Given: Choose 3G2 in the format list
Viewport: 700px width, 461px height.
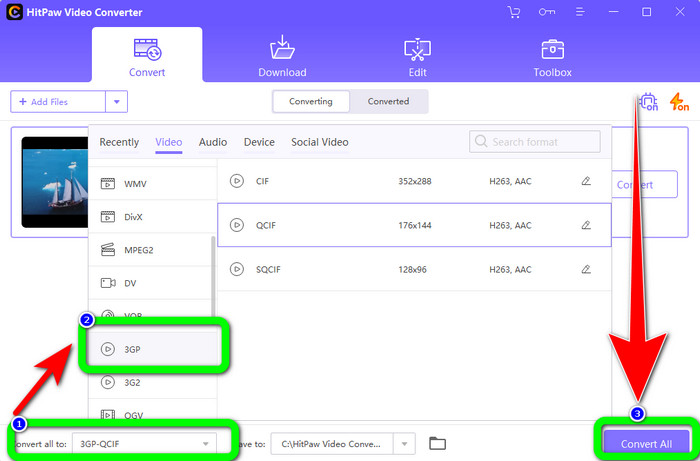Looking at the screenshot, I should [x=152, y=382].
